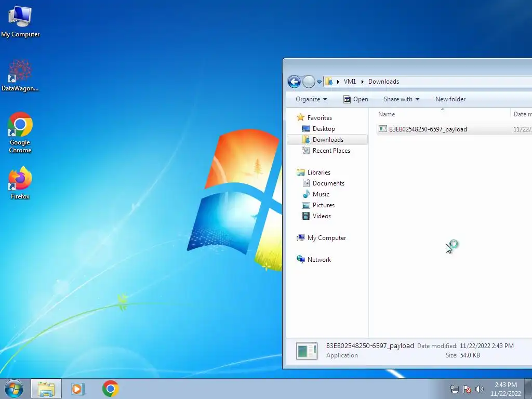The height and width of the screenshot is (399, 532).
Task: Select Favorites in the navigation pane
Action: (x=320, y=118)
